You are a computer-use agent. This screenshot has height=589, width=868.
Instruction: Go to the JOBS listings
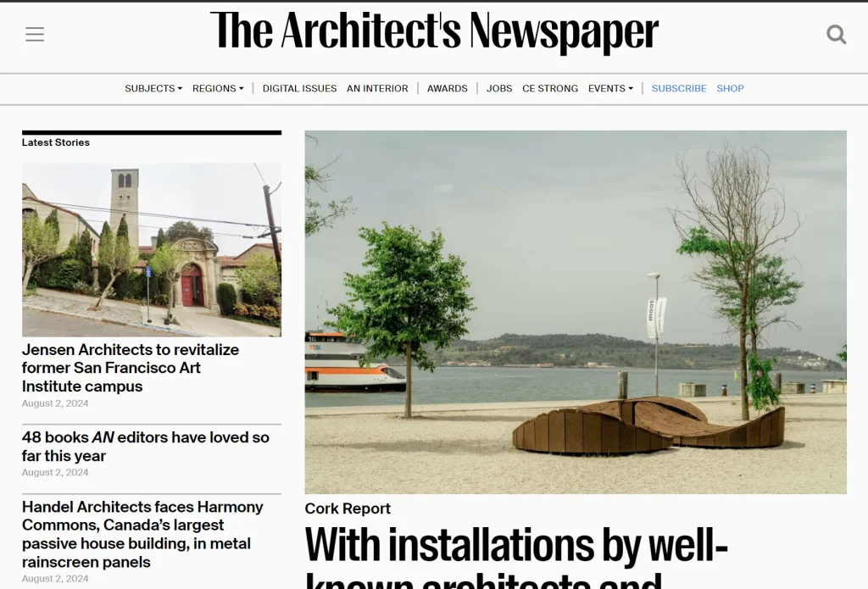point(499,88)
